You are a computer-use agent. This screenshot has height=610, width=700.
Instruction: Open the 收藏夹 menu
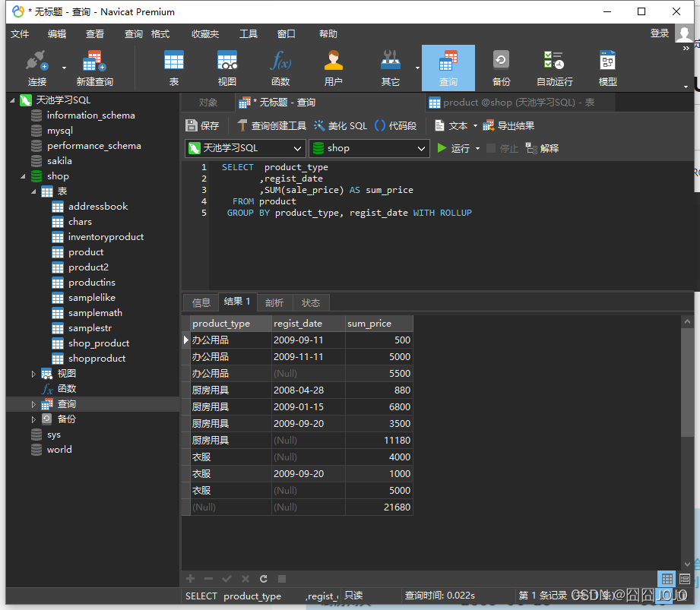click(x=205, y=34)
